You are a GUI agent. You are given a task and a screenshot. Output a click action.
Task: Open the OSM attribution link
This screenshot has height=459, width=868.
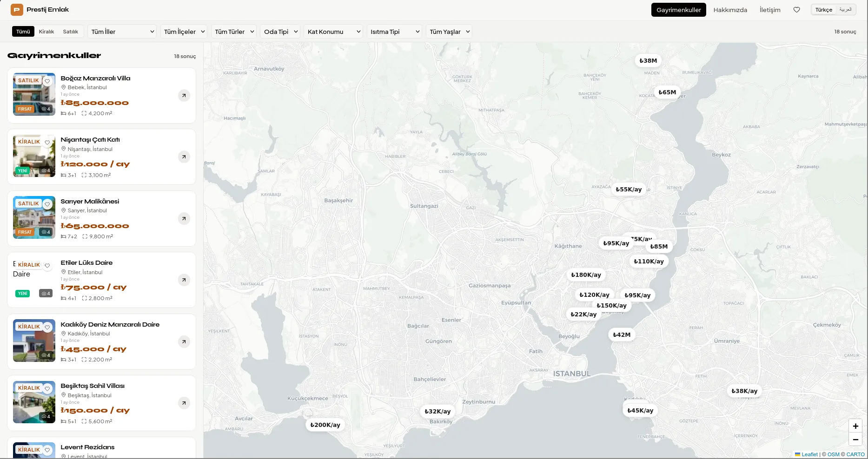[834, 454]
